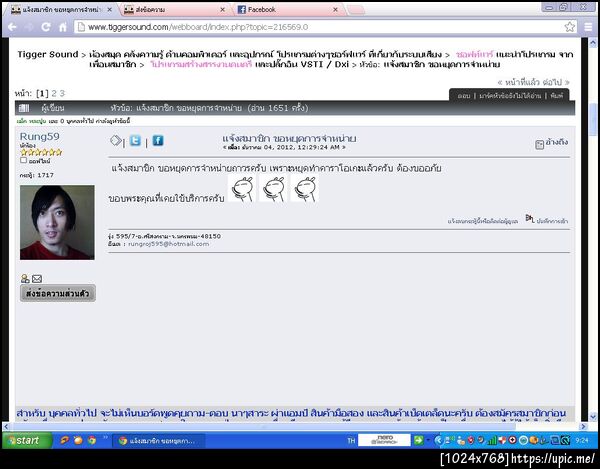Go to browser home icon

[63, 27]
